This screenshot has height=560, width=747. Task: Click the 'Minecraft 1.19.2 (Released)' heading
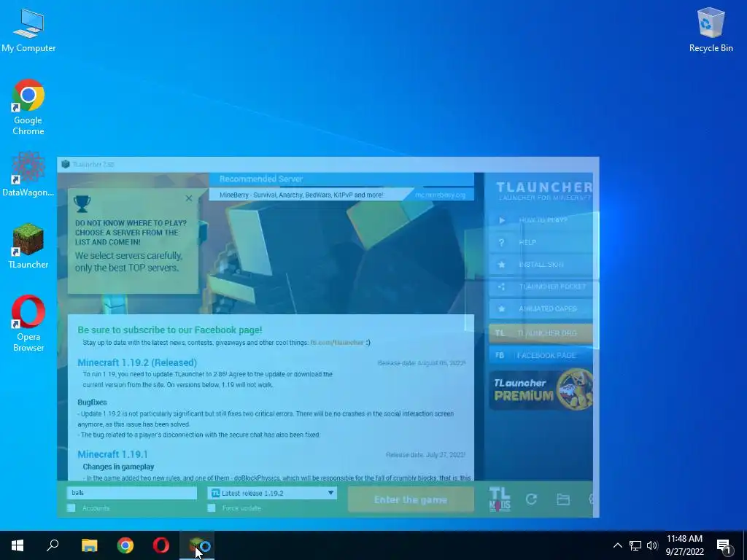tap(137, 363)
